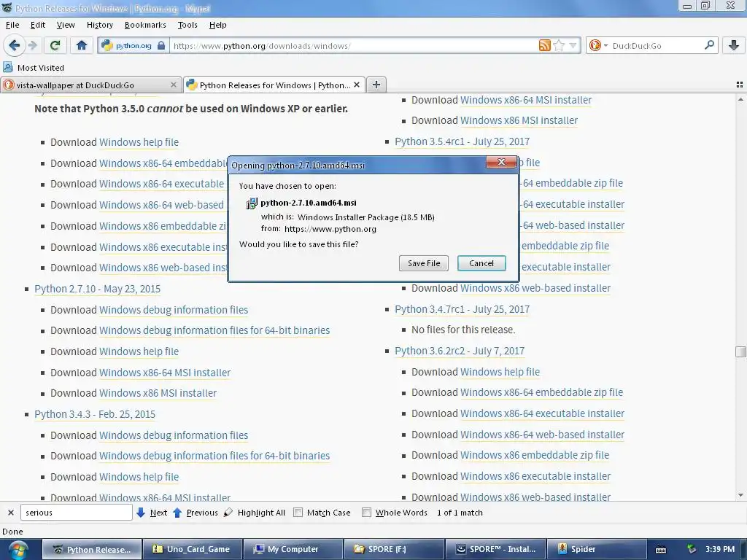The width and height of the screenshot is (747, 560).
Task: Open the Bookmarks menu
Action: click(145, 25)
